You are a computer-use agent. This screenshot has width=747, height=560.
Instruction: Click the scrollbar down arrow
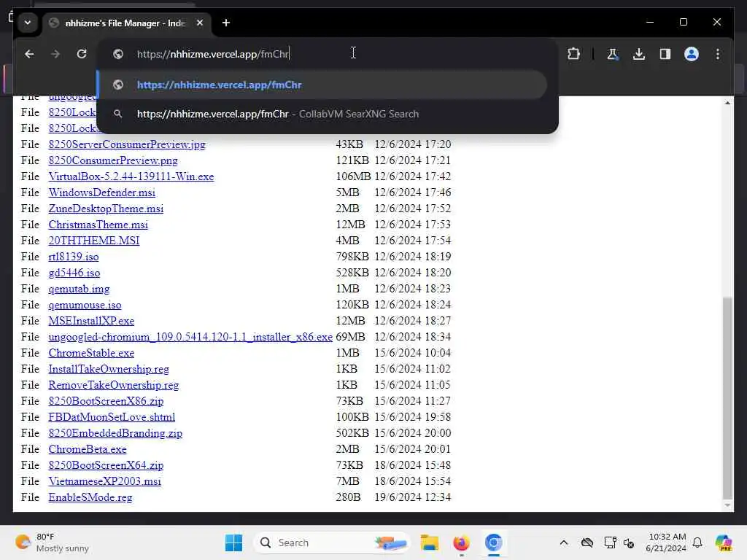pyautogui.click(x=727, y=505)
